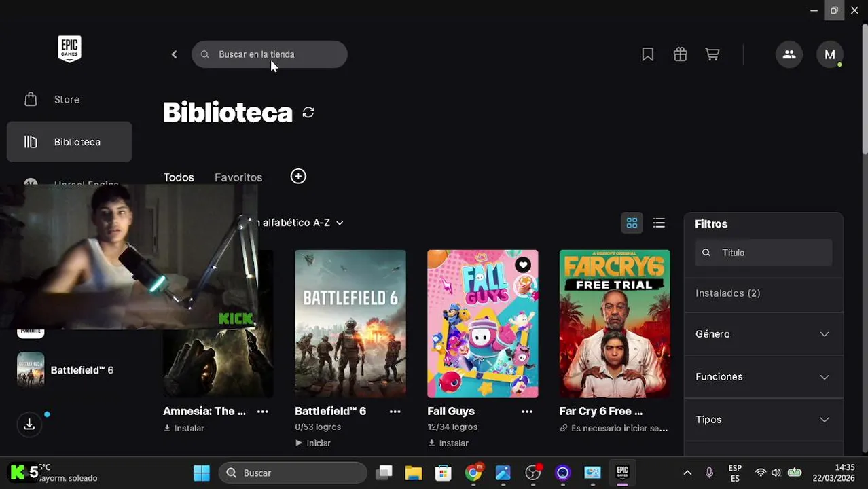Viewport: 868px width, 489px height.
Task: Click the vertical scrollbar of the window
Action: click(865, 88)
